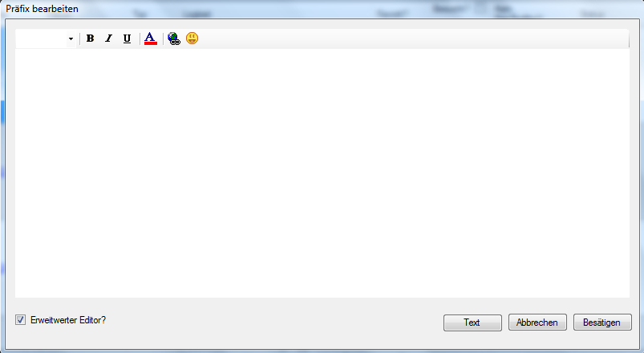644x353 pixels.
Task: Click the separator between underline and color
Action: pyautogui.click(x=140, y=39)
